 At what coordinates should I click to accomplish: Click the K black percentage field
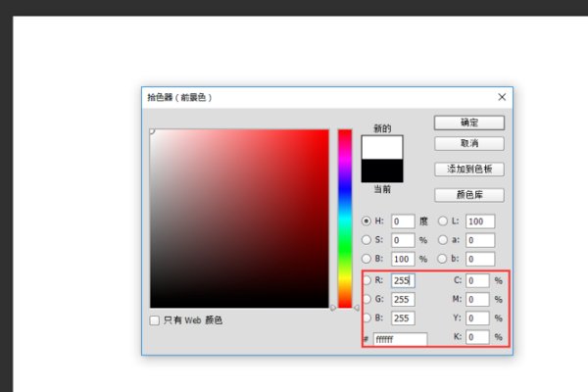tap(477, 337)
